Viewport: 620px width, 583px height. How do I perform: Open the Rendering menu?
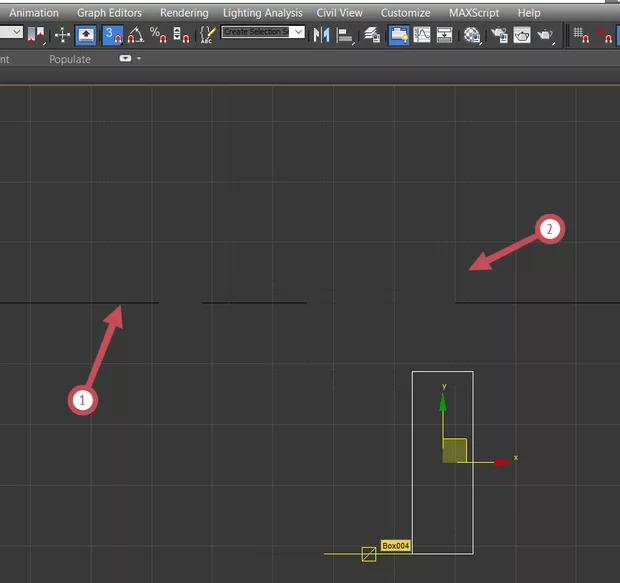coord(184,13)
